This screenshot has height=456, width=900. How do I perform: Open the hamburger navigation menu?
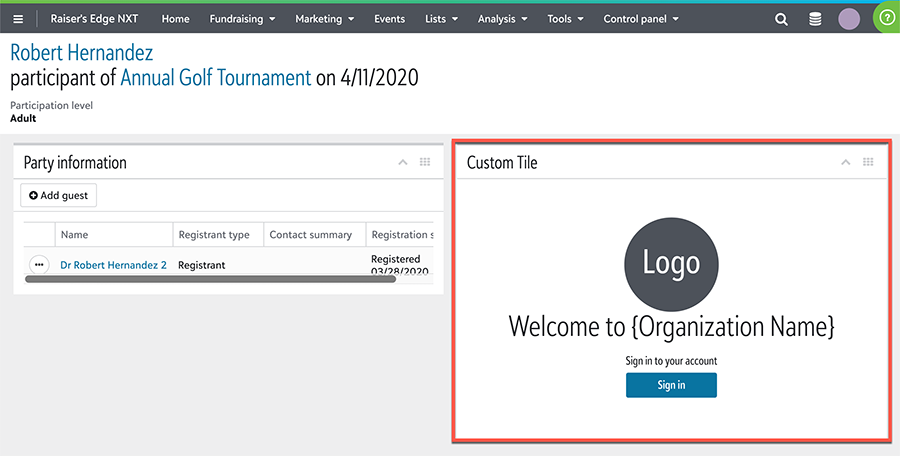17,19
